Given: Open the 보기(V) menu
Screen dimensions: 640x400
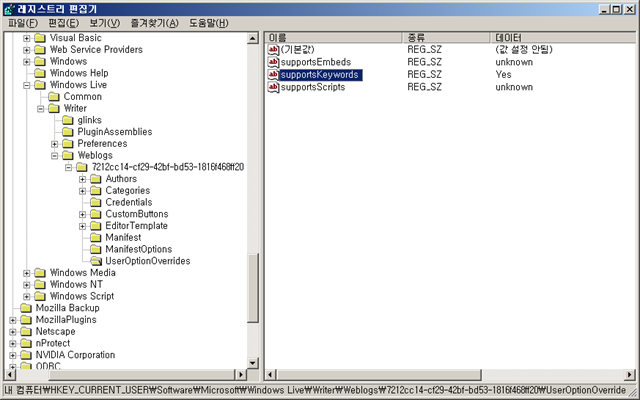Looking at the screenshot, I should coord(104,23).
